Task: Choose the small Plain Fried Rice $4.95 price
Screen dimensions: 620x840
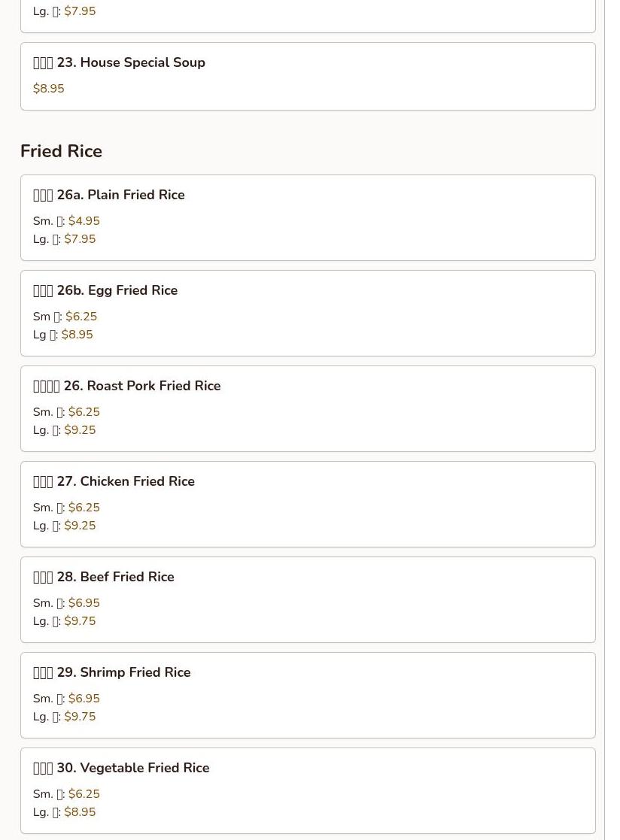Action: (x=84, y=221)
